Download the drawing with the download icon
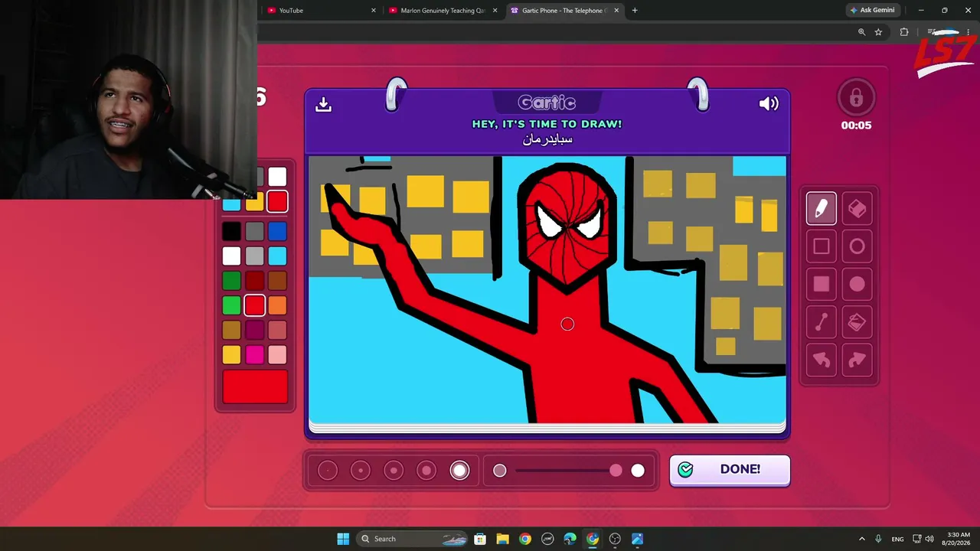 coord(323,104)
